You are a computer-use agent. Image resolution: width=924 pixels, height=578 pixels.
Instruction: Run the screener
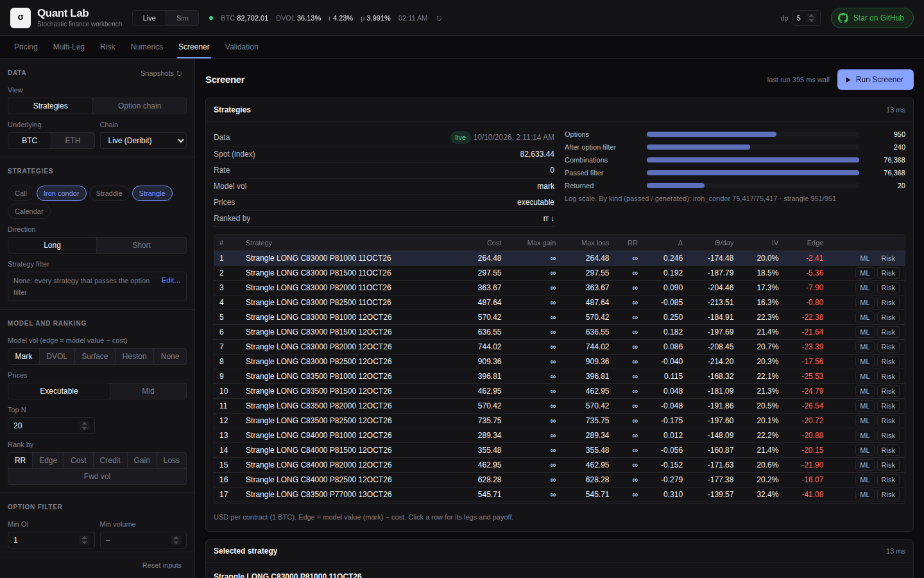click(x=875, y=80)
